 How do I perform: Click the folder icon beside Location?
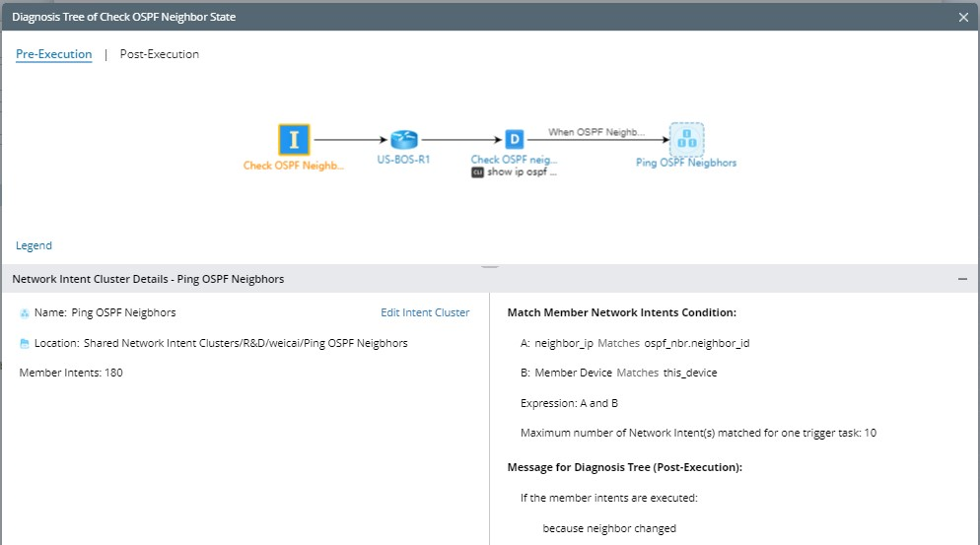click(24, 344)
